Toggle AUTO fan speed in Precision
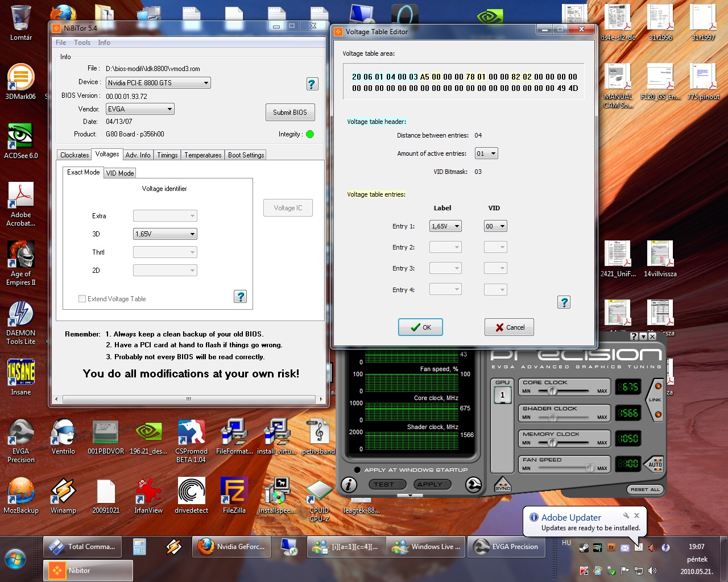The image size is (728, 582). (x=655, y=464)
